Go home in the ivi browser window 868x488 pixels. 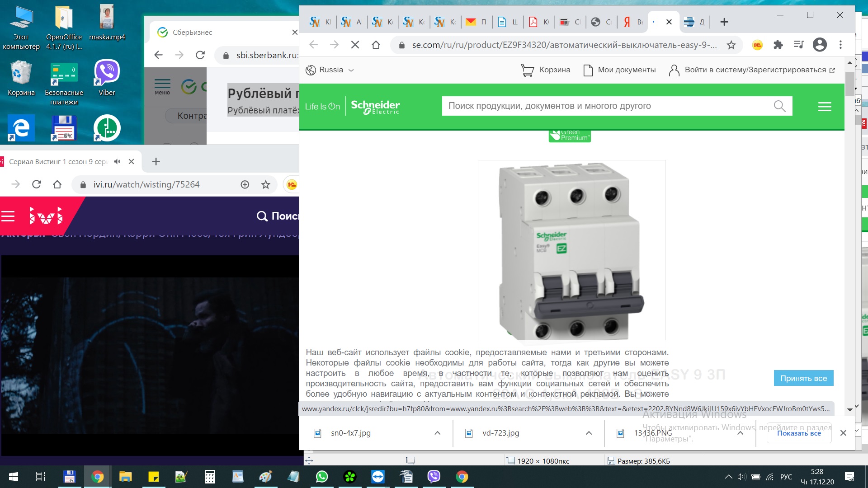click(x=57, y=184)
